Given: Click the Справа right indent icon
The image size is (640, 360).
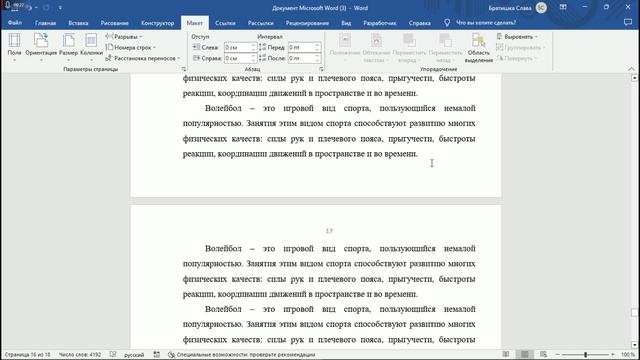Looking at the screenshot, I should pos(196,58).
